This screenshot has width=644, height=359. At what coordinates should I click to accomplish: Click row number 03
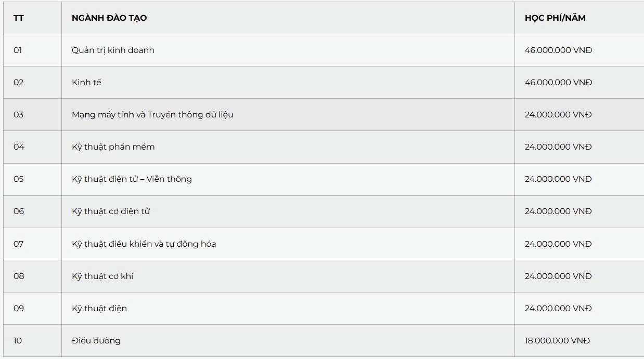(x=19, y=115)
